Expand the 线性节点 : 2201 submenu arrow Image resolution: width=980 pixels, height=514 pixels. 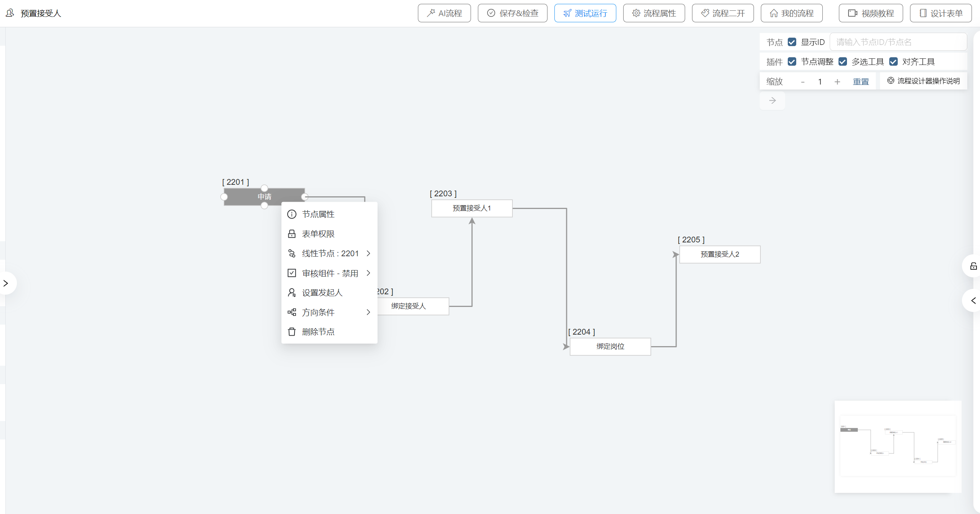tap(368, 253)
